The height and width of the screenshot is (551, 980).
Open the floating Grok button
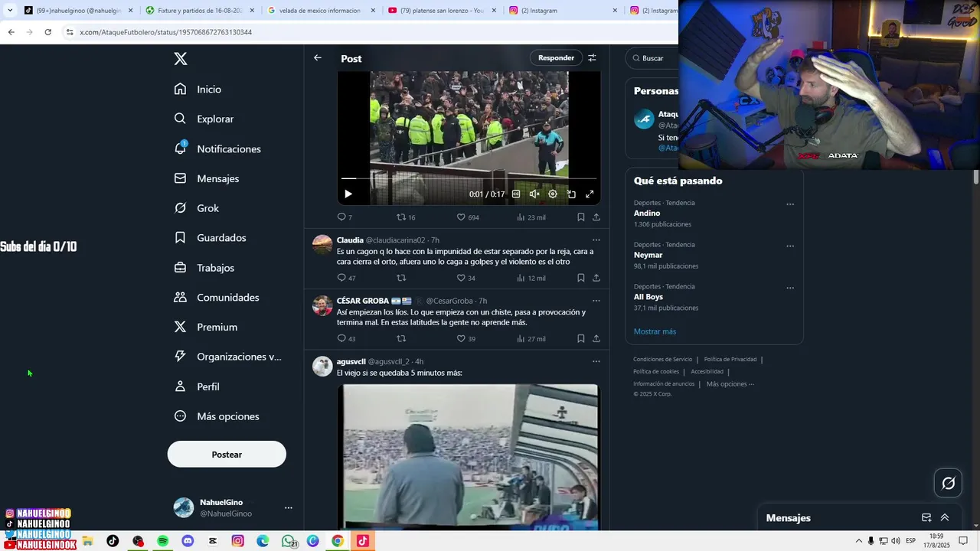pos(948,483)
